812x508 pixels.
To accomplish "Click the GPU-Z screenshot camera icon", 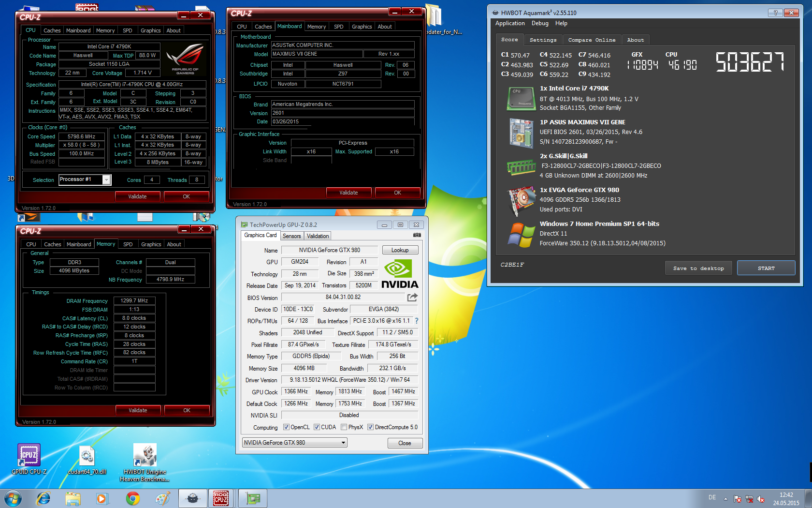I will 417,235.
